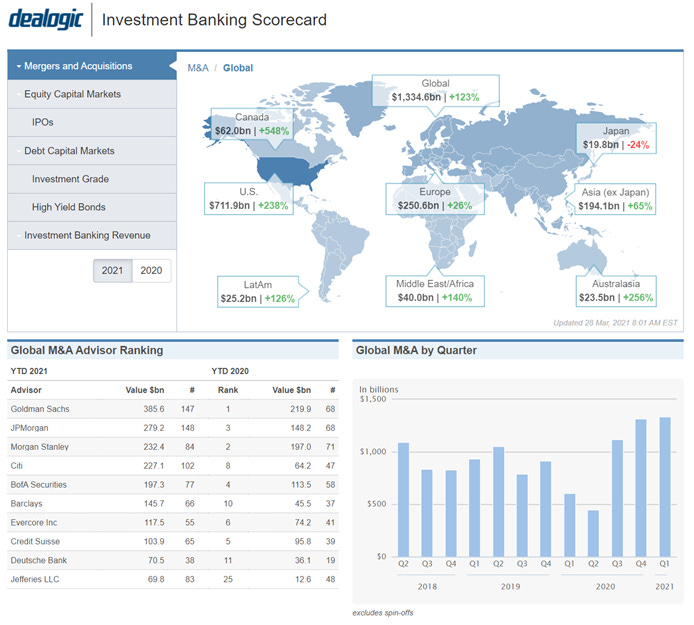
Task: Select the Morgan Stanley advisor row
Action: (x=173, y=447)
